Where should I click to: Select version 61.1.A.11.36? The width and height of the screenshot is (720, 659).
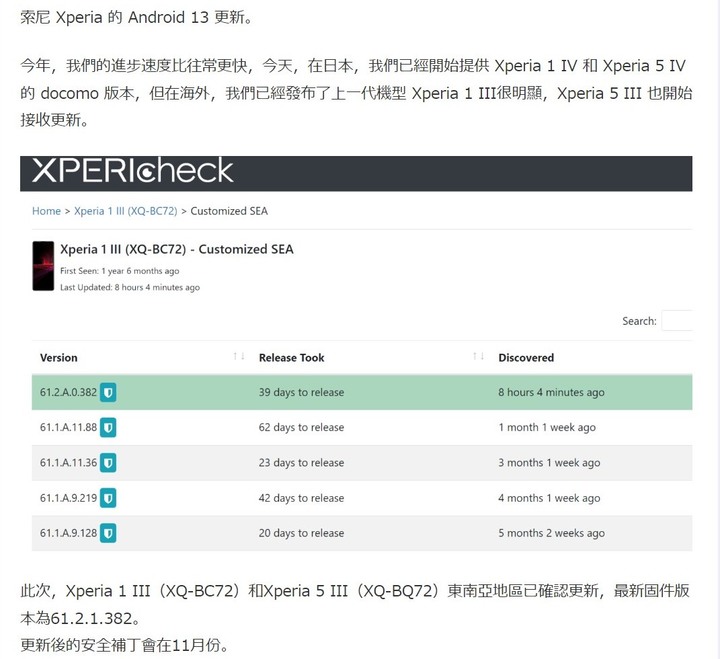(68, 462)
